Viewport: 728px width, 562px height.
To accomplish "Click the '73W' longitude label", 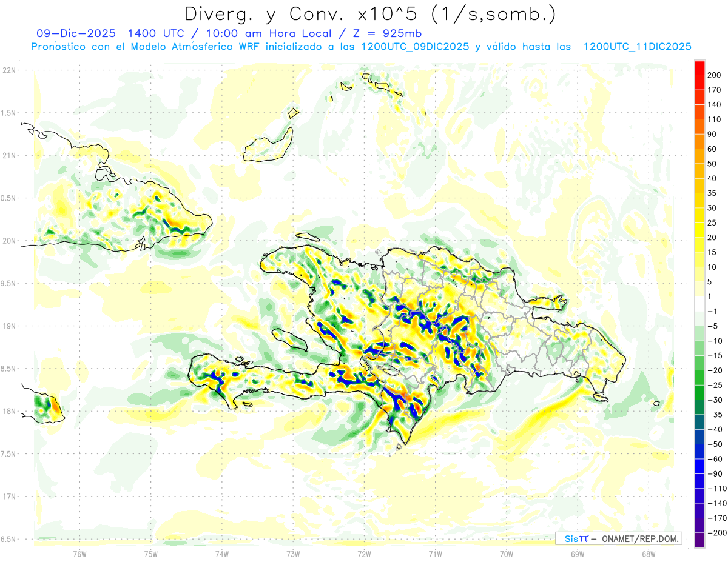I will (x=293, y=553).
